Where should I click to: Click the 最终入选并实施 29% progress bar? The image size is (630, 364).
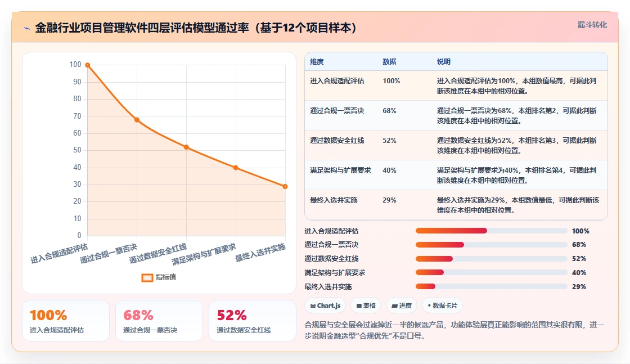tap(492, 286)
